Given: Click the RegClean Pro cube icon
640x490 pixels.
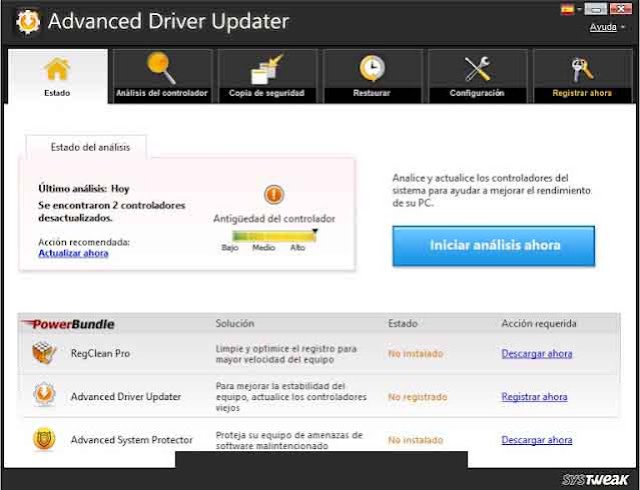Looking at the screenshot, I should [x=44, y=353].
